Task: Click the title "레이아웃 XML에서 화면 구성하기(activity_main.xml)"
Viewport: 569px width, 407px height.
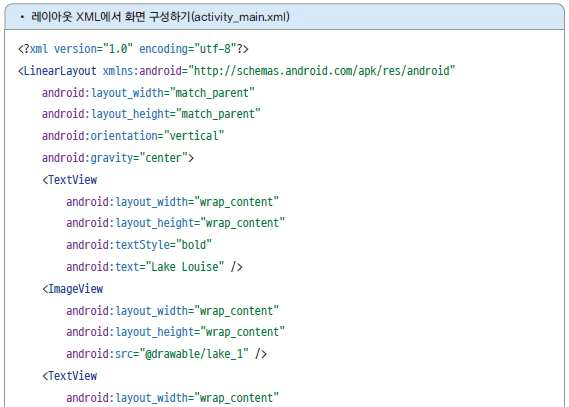Action: 160,17
